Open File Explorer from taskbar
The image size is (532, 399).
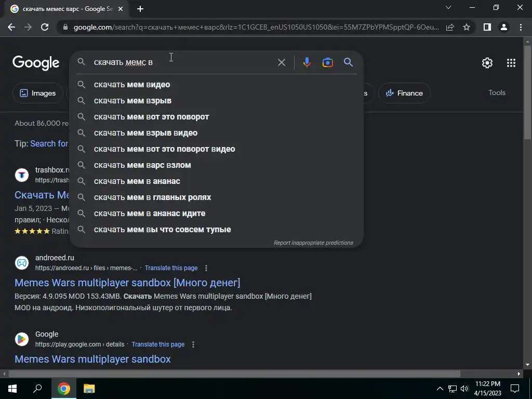(89, 389)
